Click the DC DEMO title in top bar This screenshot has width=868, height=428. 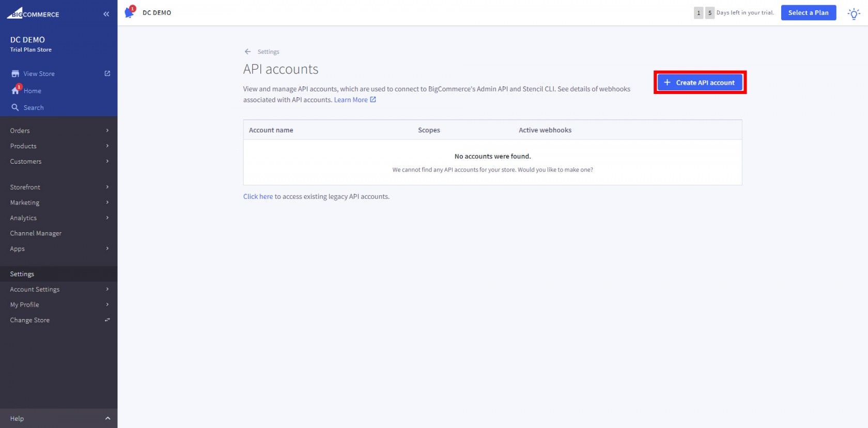(x=157, y=13)
